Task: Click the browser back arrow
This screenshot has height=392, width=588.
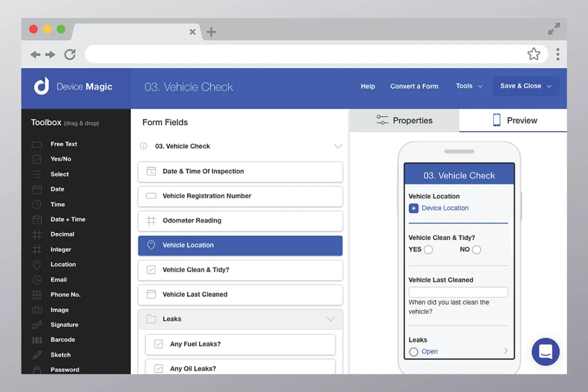Action: pyautogui.click(x=35, y=54)
